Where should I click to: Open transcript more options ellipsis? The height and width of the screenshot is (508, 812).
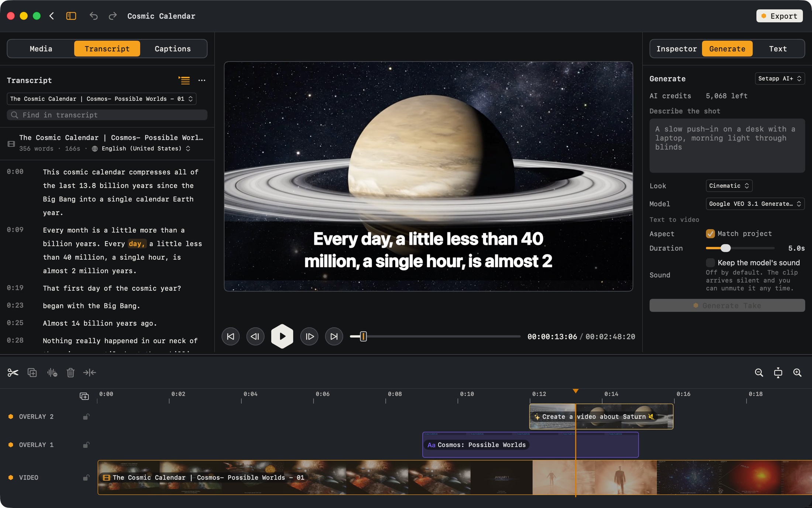coord(202,80)
